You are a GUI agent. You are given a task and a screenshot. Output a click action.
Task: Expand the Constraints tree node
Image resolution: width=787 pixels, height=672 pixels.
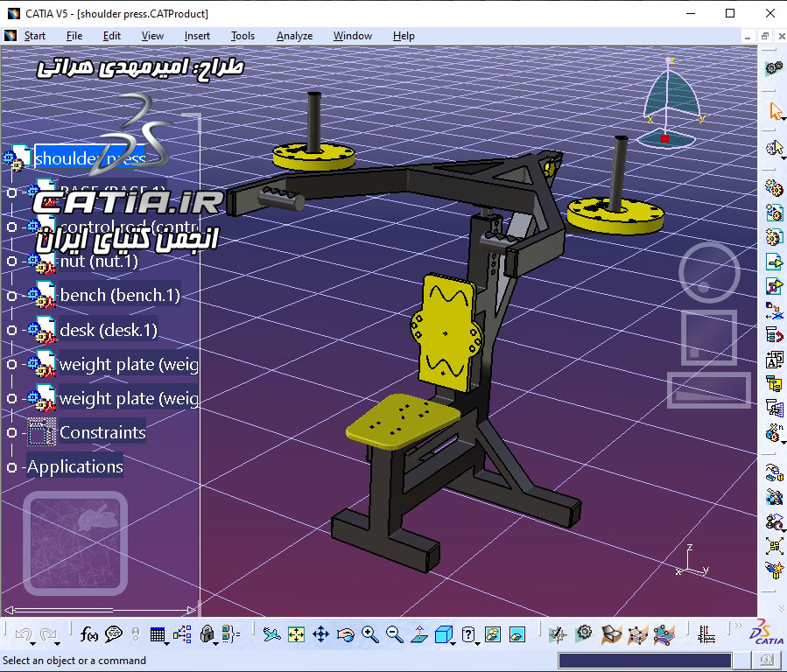[11, 432]
